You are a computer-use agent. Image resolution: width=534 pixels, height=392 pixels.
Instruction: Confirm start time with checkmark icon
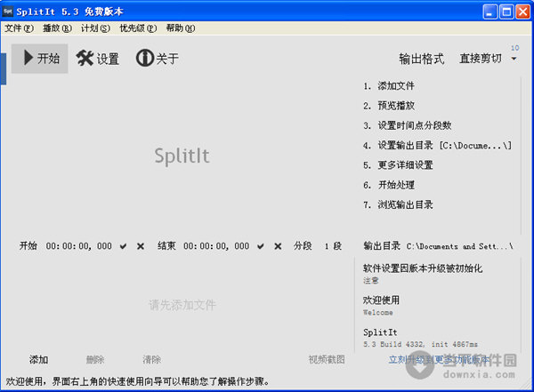(123, 246)
